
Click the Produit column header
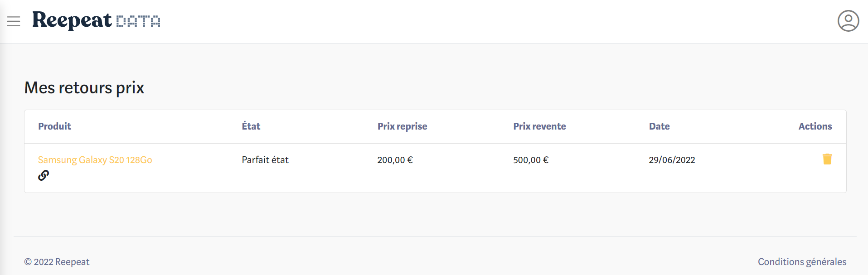pyautogui.click(x=54, y=126)
